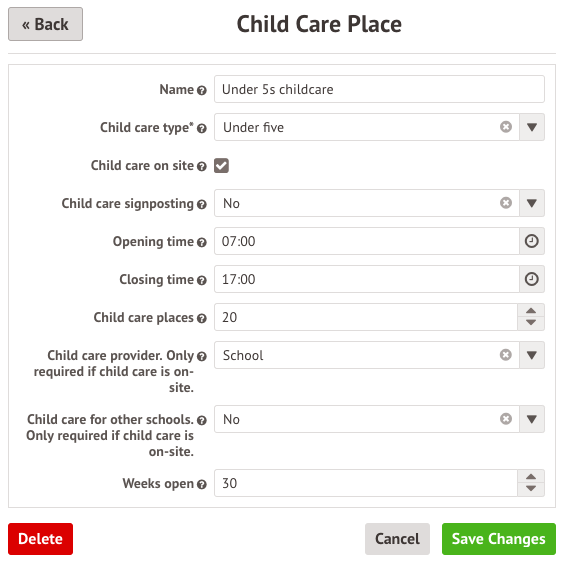Open the clock picker for Opening time
565x576 pixels.
coord(531,241)
